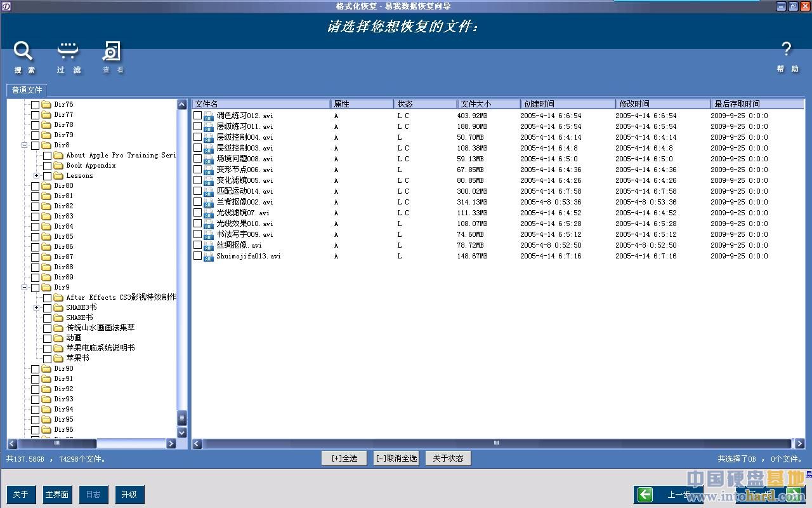
Task: Click the [+]全选 button
Action: point(344,458)
